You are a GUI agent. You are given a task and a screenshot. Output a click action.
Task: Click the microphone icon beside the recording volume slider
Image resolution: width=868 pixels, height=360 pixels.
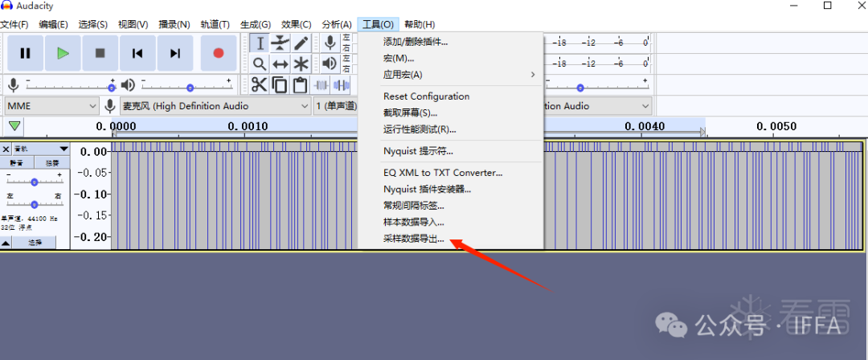tap(14, 84)
